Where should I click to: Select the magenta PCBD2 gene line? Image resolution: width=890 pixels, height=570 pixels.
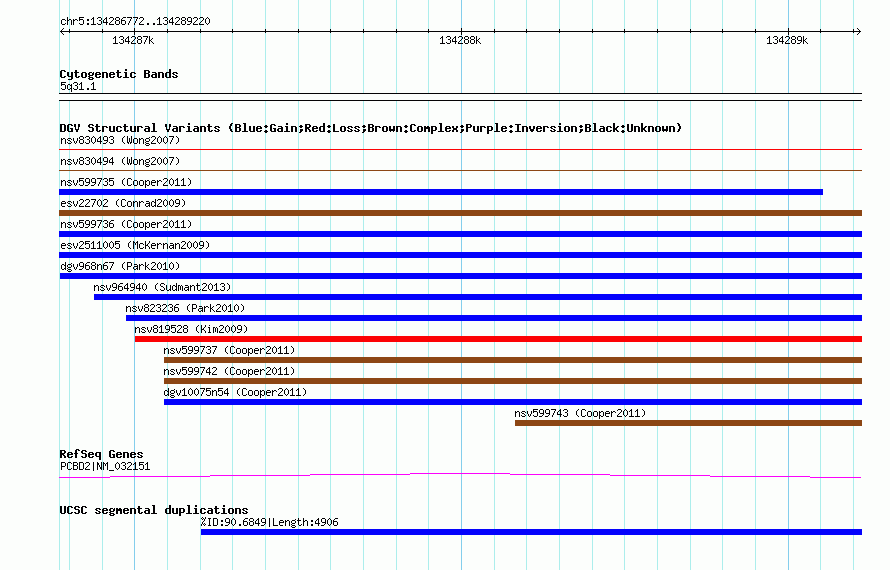point(460,475)
